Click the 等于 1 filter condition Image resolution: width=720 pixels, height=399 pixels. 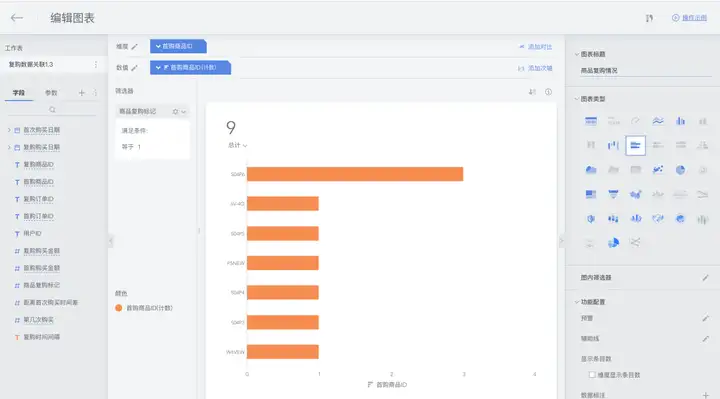(131, 147)
